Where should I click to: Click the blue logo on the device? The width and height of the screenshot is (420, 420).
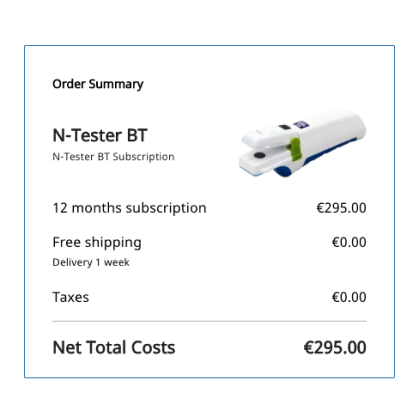[301, 125]
